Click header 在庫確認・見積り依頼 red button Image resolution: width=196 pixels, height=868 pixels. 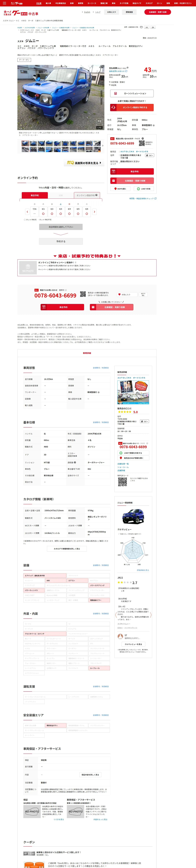[x=158, y=12]
